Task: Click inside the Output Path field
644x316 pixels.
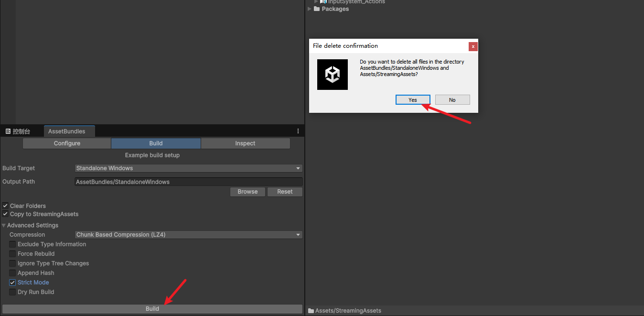Action: point(188,182)
